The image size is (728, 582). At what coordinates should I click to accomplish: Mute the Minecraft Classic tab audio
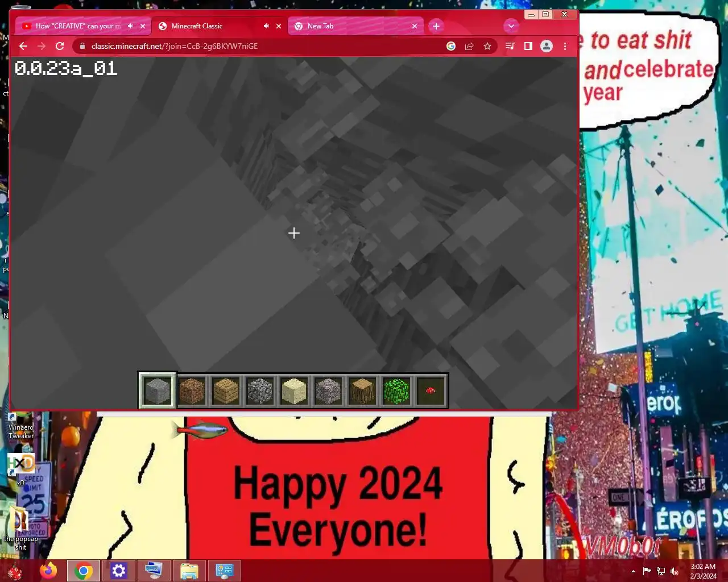coord(266,26)
